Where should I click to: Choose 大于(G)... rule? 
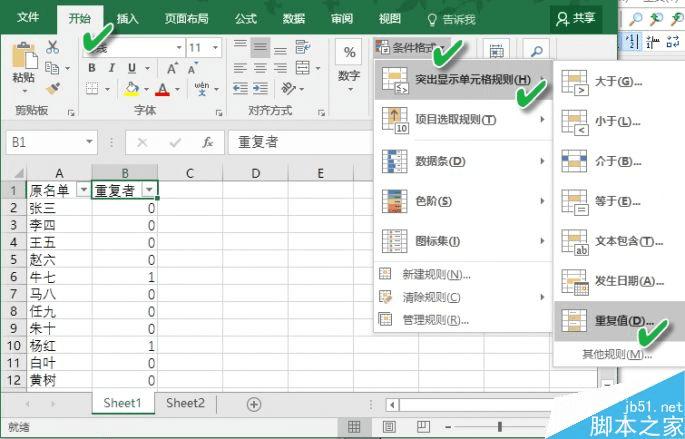pos(619,81)
